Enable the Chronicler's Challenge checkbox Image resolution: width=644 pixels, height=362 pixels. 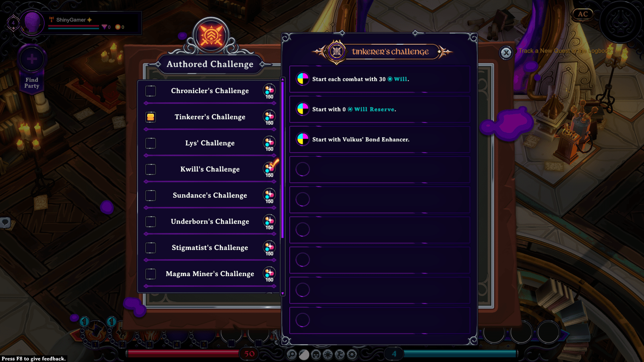point(151,91)
